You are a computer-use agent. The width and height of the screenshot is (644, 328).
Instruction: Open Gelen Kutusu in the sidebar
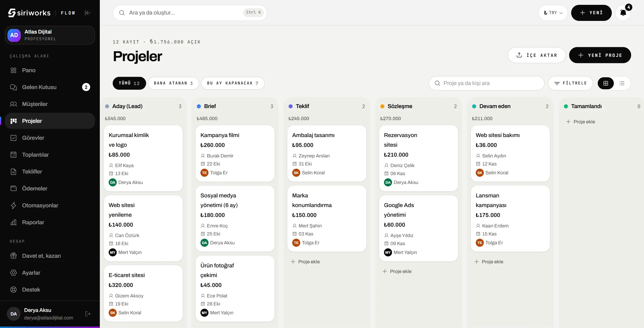point(50,87)
